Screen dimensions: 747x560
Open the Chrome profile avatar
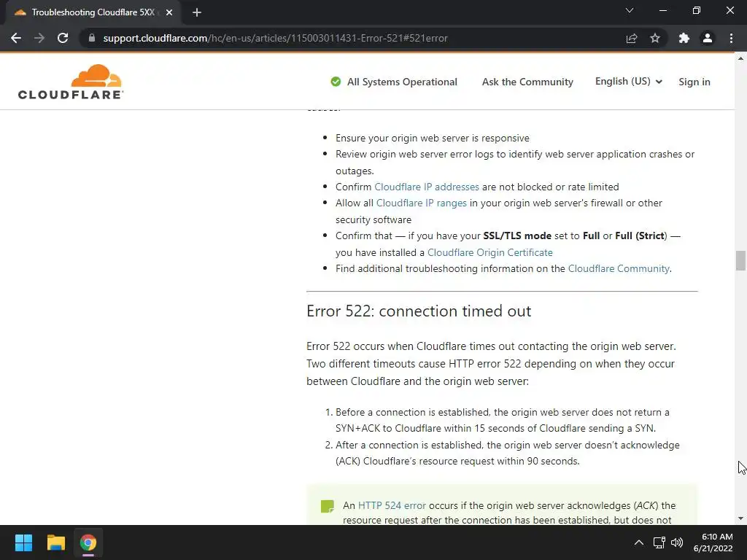click(708, 38)
